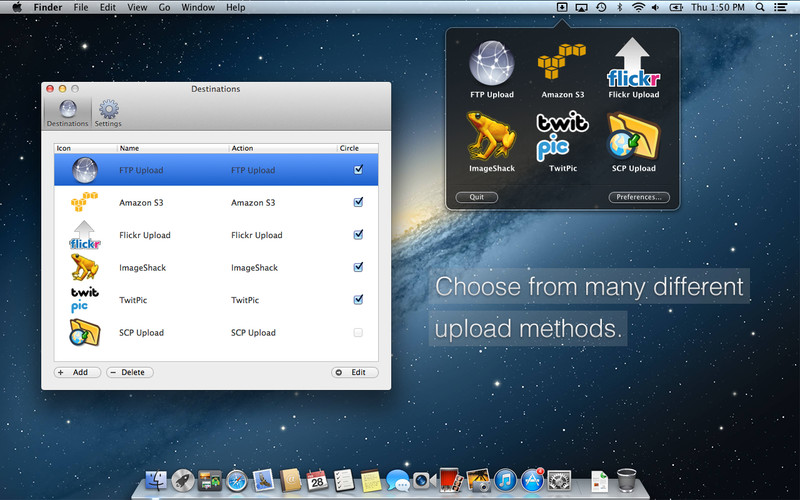This screenshot has width=800, height=500.
Task: Open System Preferences from the Dock
Action: point(559,481)
